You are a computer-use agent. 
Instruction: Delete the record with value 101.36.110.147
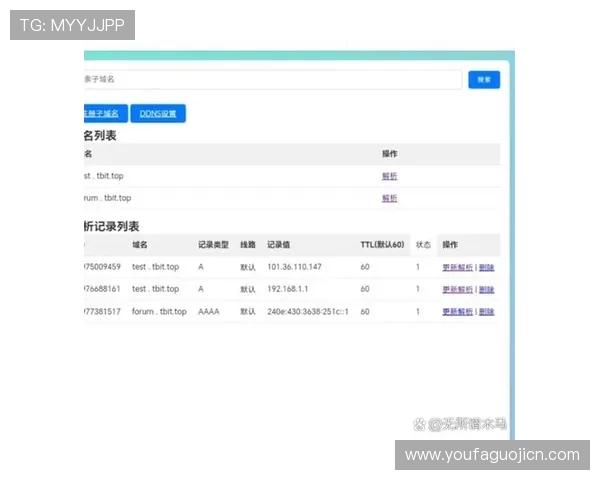point(487,267)
